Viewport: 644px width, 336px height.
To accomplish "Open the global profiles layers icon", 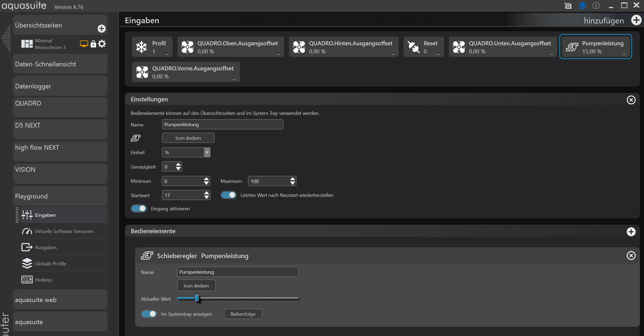I will click(x=582, y=6).
